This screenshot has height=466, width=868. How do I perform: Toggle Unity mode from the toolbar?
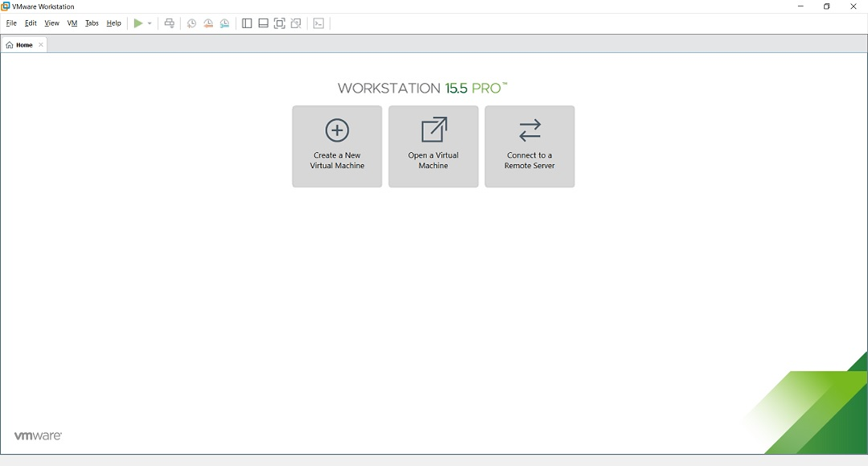tap(295, 23)
